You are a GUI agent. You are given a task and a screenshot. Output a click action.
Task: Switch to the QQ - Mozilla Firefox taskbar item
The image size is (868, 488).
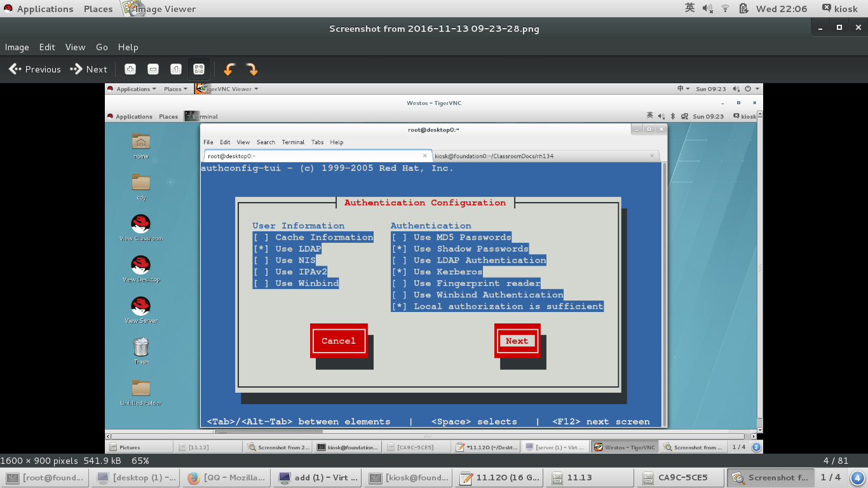point(226,477)
